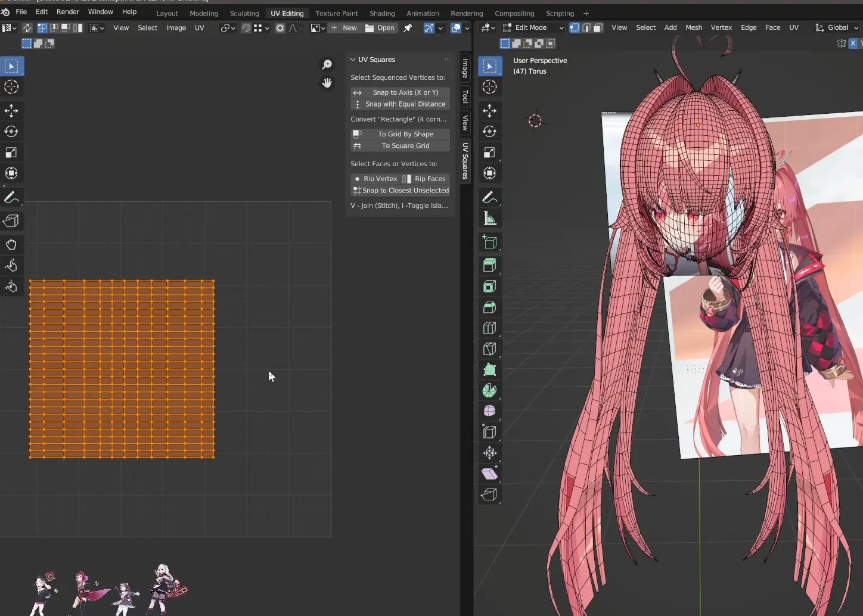This screenshot has height=616, width=863.
Task: Toggle the image pin in UV editor
Action: click(x=408, y=28)
